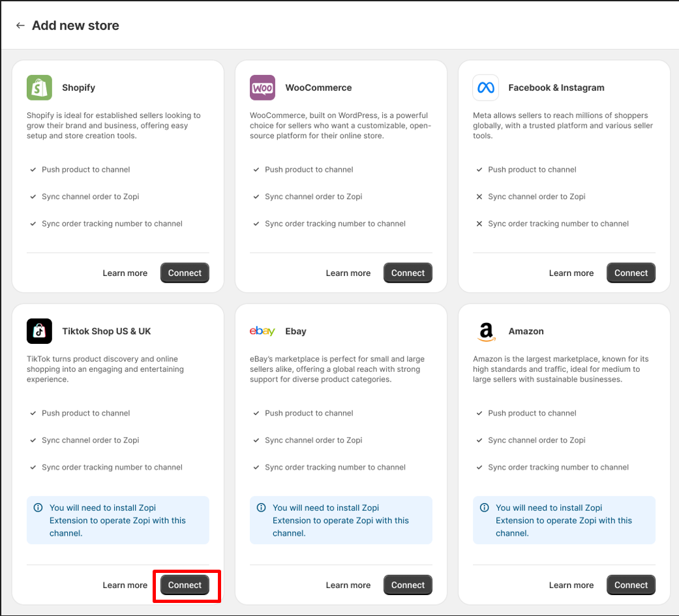This screenshot has width=679, height=616.
Task: Click the Amazon description paragraph
Action: [x=561, y=369]
